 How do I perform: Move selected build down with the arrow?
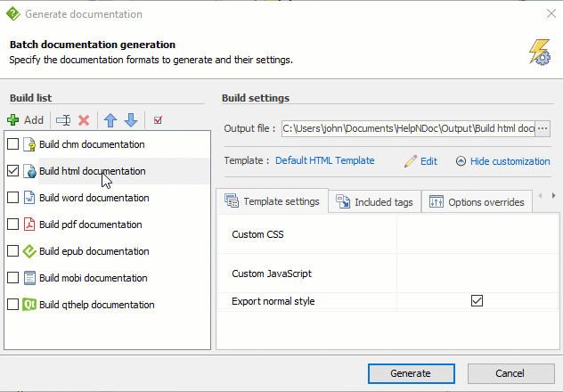[x=130, y=120]
